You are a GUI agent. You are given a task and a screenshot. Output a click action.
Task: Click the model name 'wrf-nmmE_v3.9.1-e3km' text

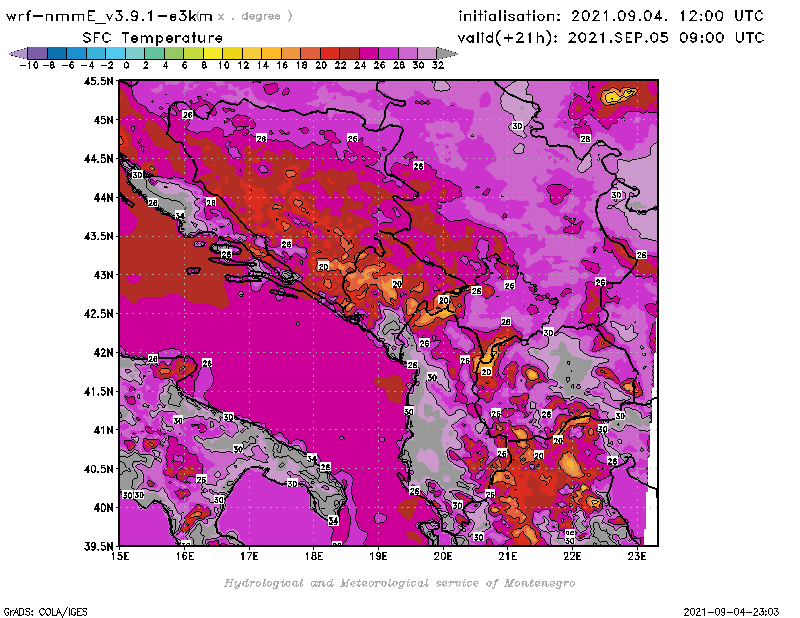tap(109, 16)
